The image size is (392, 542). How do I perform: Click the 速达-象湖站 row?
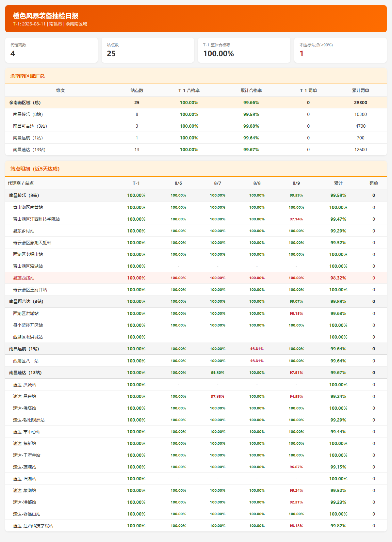pyautogui.click(x=196, y=490)
